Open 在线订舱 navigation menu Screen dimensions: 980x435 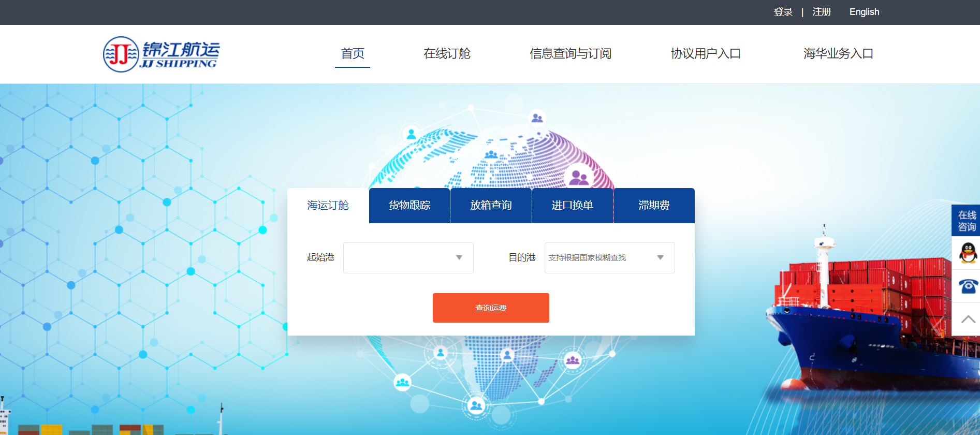tap(447, 53)
